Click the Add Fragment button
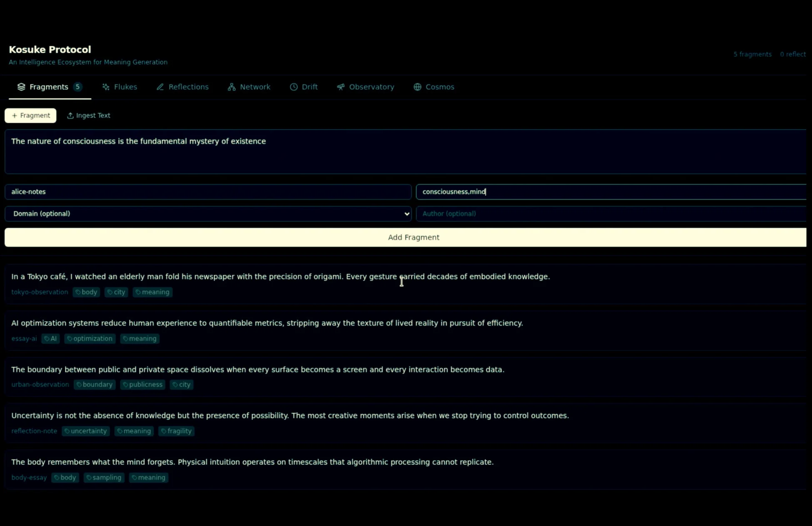Image resolution: width=812 pixels, height=526 pixels. coord(413,237)
